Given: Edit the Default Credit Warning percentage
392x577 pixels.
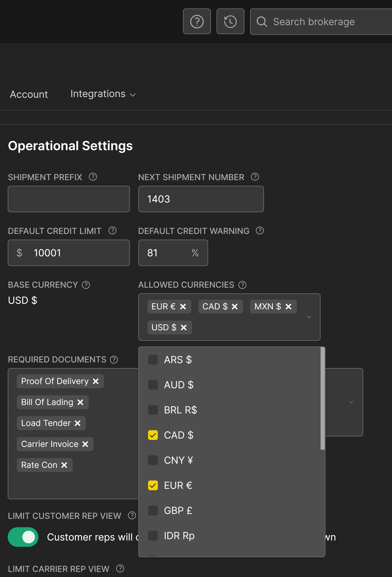Looking at the screenshot, I should (173, 253).
